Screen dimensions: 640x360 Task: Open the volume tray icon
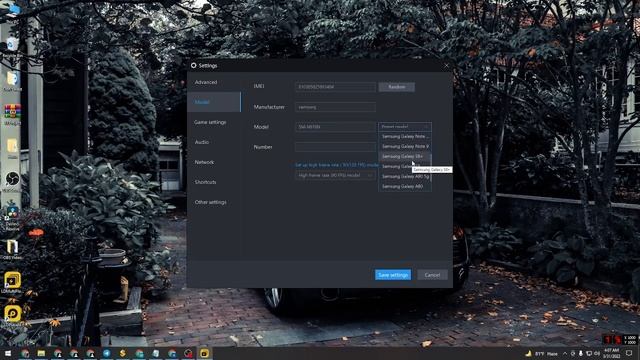click(597, 353)
